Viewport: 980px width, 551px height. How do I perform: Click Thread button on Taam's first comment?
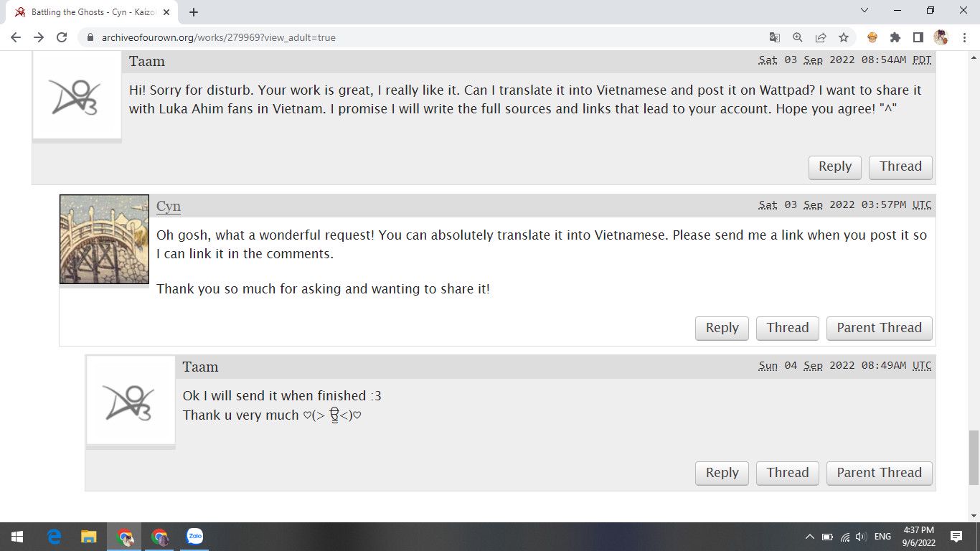(900, 166)
